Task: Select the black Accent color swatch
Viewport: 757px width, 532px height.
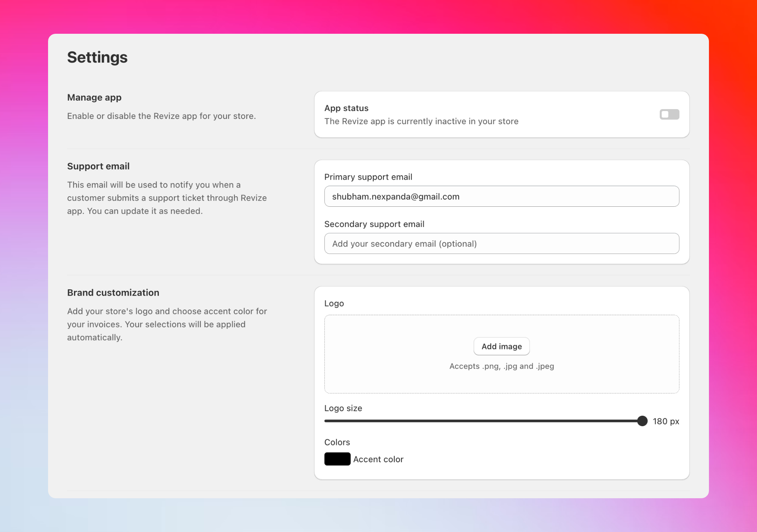Action: tap(337, 459)
